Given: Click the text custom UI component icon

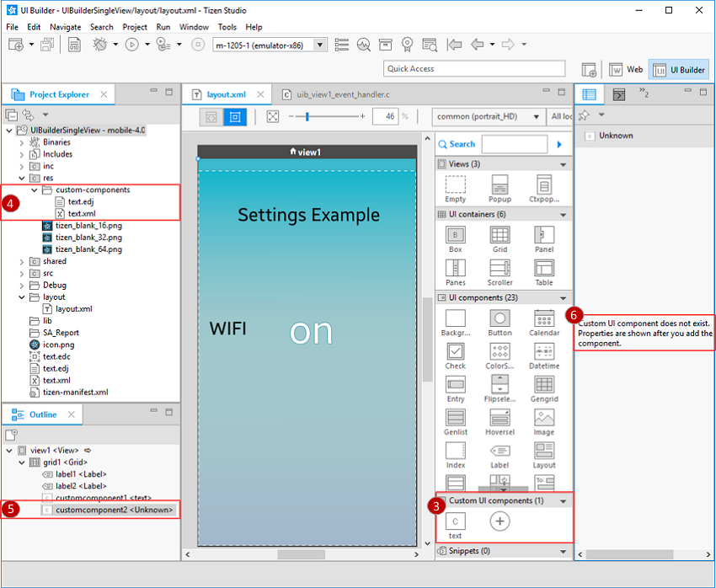Looking at the screenshot, I should [455, 521].
